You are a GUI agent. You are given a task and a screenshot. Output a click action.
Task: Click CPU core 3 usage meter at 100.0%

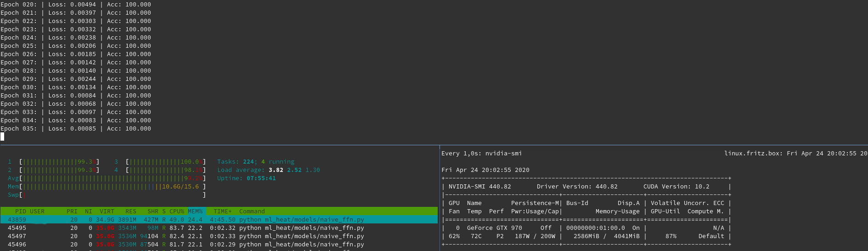coord(165,162)
